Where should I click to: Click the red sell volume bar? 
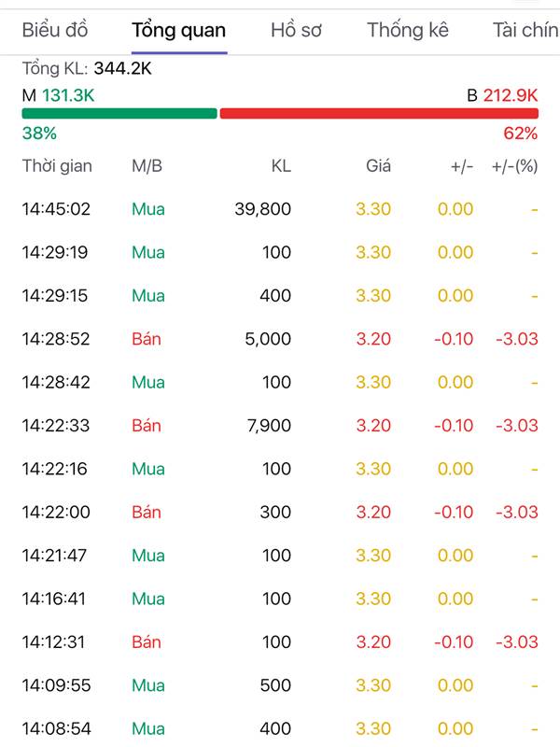379,113
